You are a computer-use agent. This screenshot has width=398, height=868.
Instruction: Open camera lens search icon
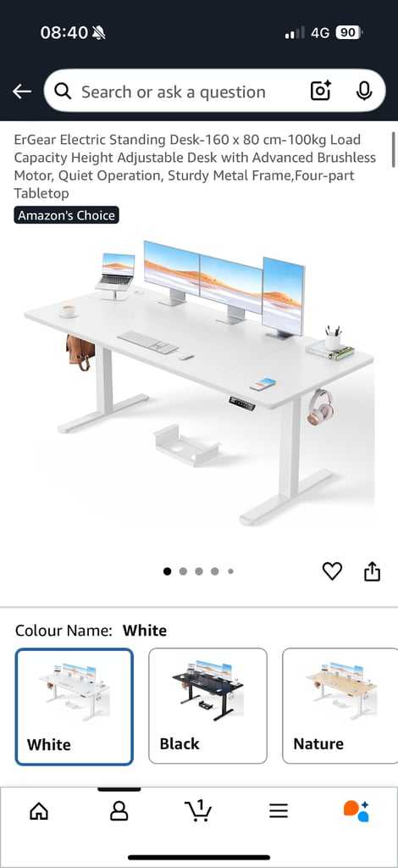point(321,91)
